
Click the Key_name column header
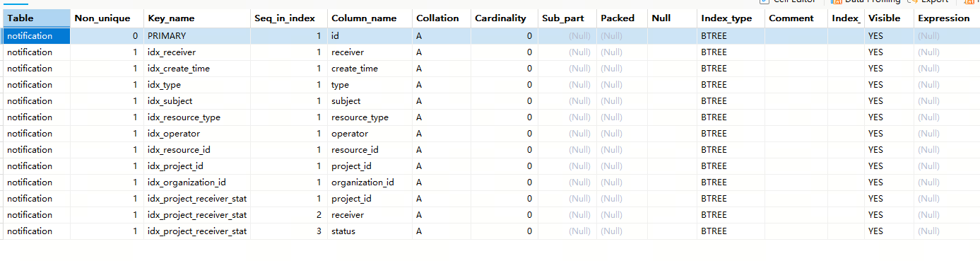pyautogui.click(x=197, y=18)
